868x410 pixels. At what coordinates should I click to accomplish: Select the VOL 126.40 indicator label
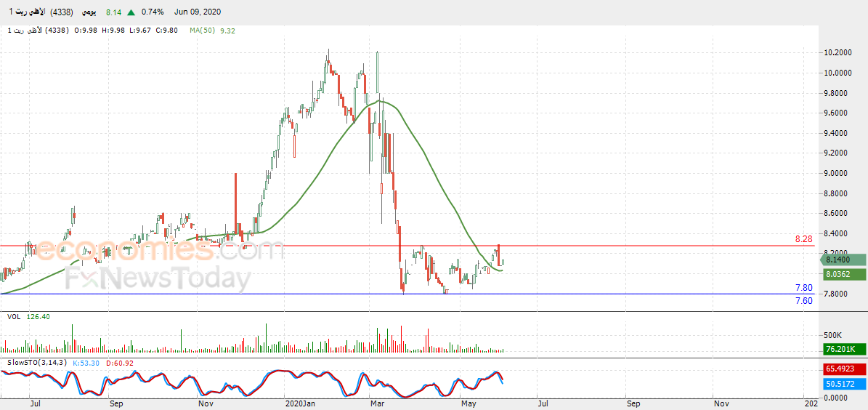pos(29,317)
